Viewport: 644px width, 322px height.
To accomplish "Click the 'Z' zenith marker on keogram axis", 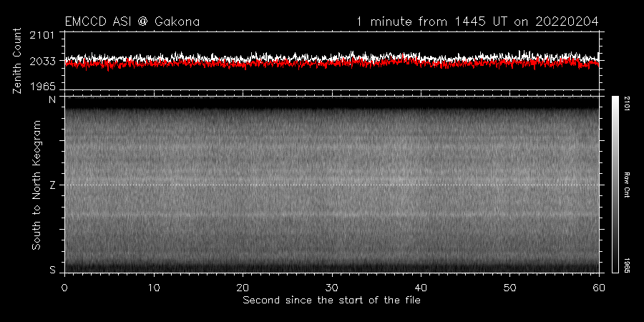I will (52, 185).
